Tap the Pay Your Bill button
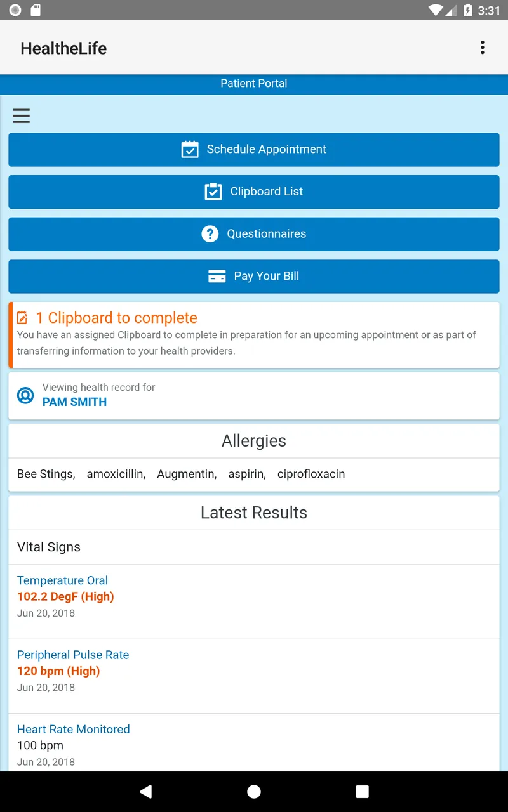Viewport: 508px width, 812px height. point(254,276)
